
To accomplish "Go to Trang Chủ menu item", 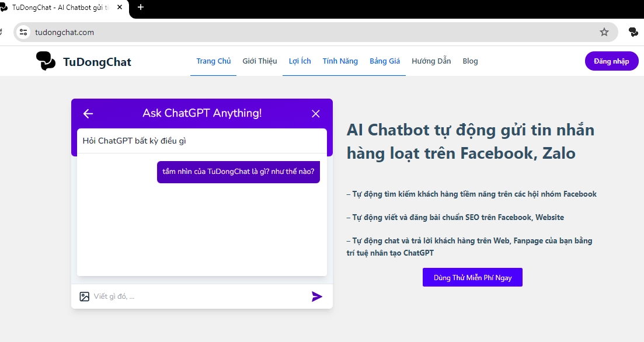I will (x=214, y=61).
